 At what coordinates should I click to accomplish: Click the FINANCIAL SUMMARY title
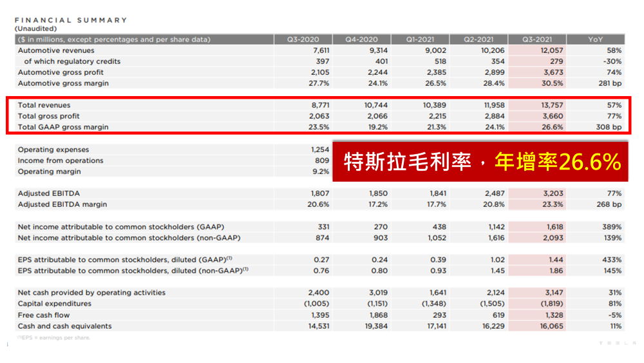click(71, 21)
